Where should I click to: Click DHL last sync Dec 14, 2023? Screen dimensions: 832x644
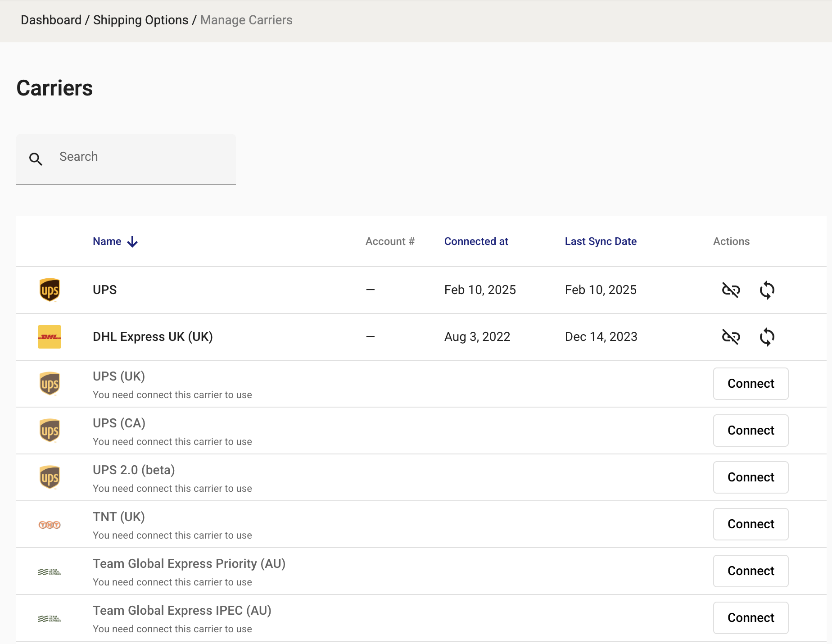pos(601,337)
